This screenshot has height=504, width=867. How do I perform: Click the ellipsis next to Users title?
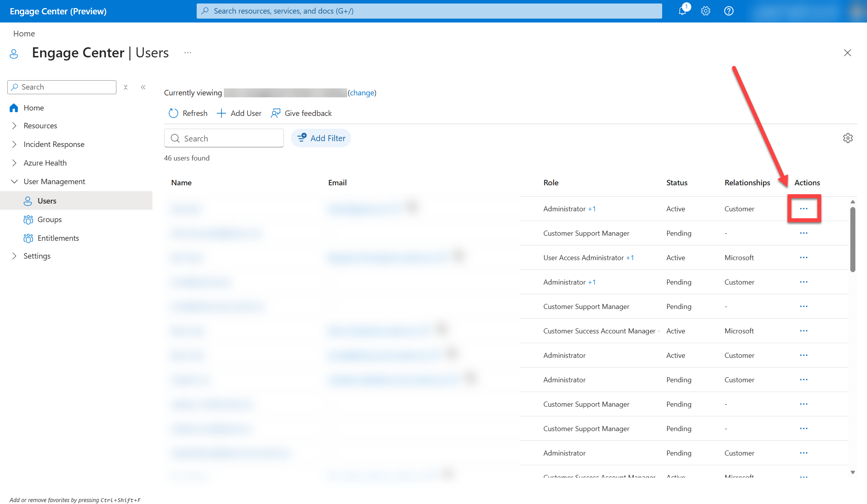pos(188,53)
